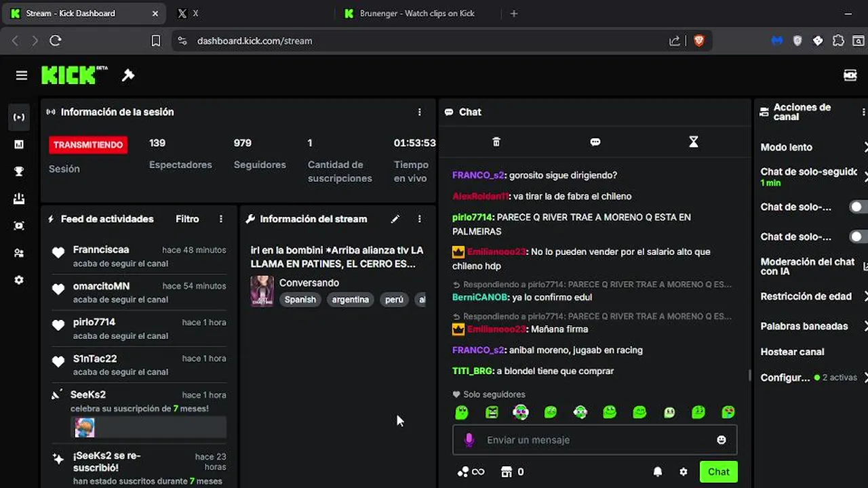Open the trophy achievements icon in the sidebar

pyautogui.click(x=19, y=171)
